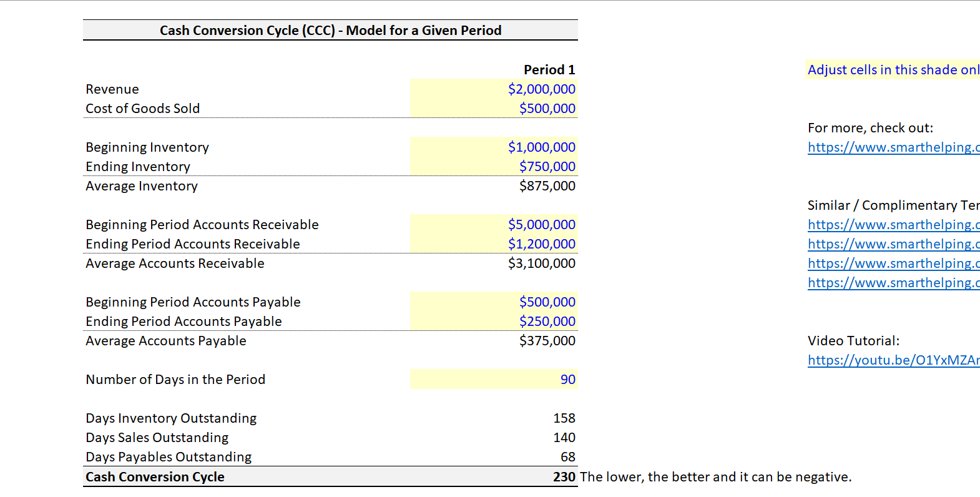Click the Average Inventory $875,000 cell
The height and width of the screenshot is (497, 980).
point(494,185)
